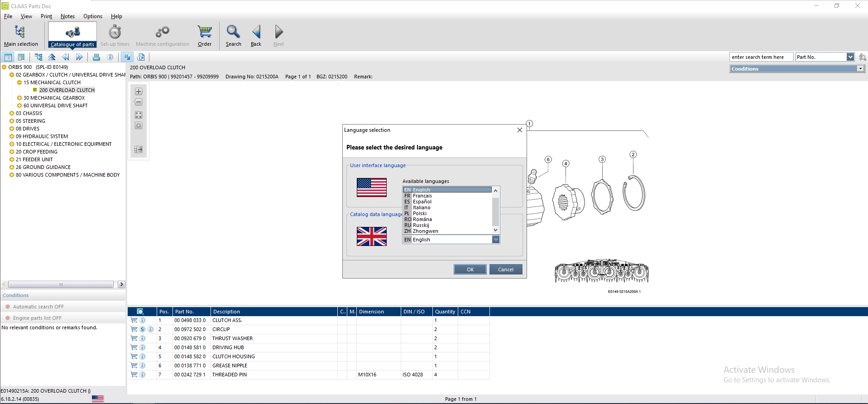Click the US flag in the status bar
The height and width of the screenshot is (404, 868).
98,399
